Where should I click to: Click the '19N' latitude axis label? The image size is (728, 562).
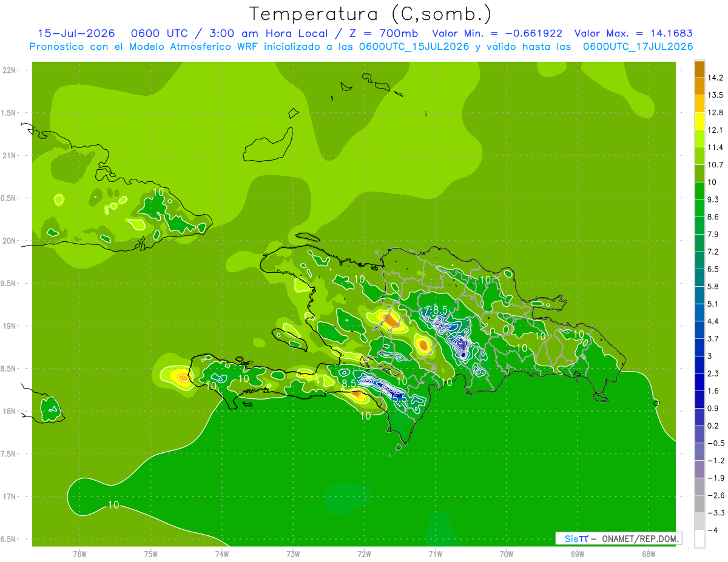tap(10, 326)
